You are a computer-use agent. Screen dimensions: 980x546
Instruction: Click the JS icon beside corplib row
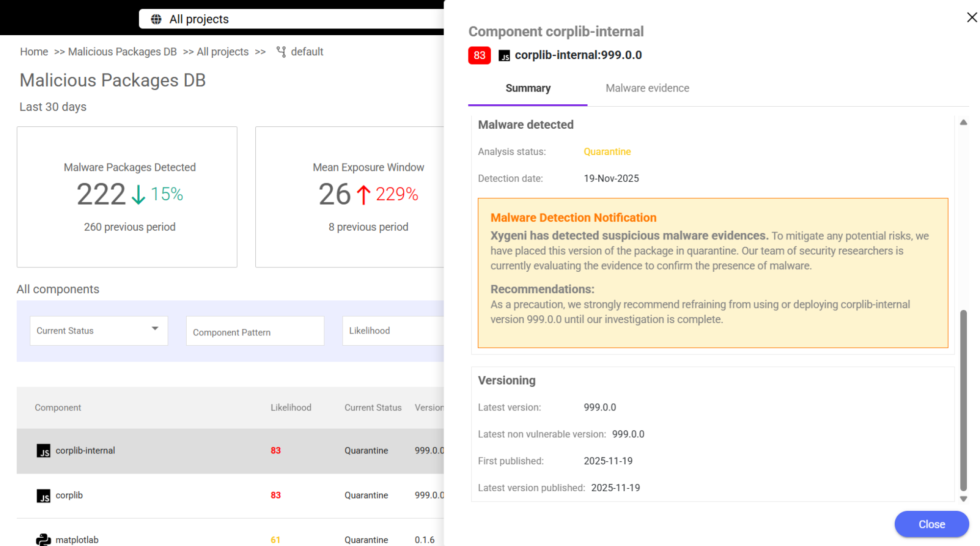[44, 496]
